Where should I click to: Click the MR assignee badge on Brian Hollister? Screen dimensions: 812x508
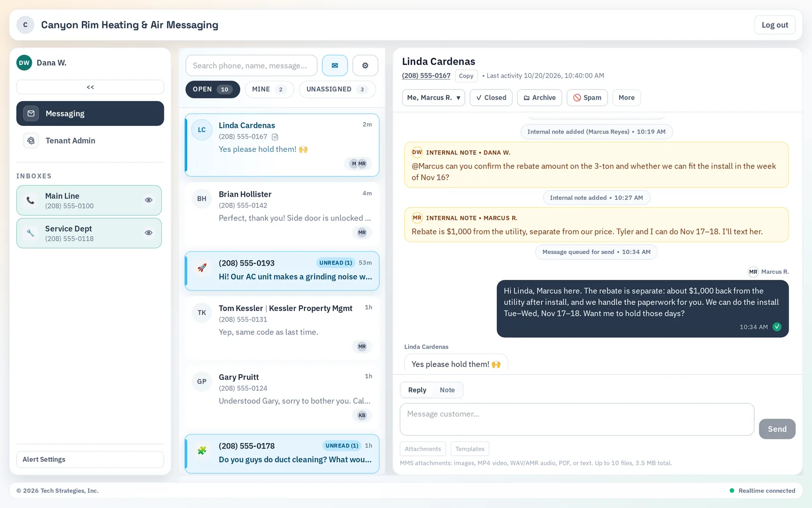pyautogui.click(x=362, y=233)
